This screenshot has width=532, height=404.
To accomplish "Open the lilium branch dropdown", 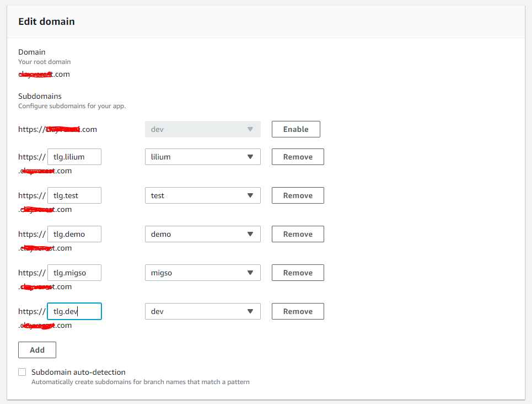I will (x=202, y=156).
